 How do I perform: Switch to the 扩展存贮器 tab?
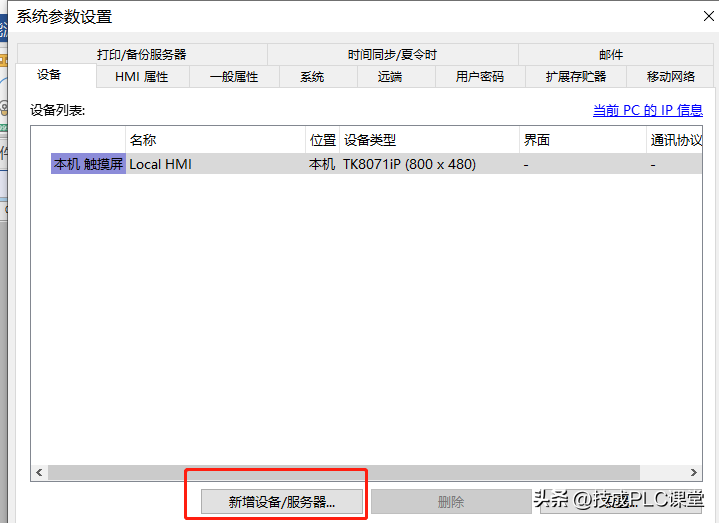coord(576,77)
